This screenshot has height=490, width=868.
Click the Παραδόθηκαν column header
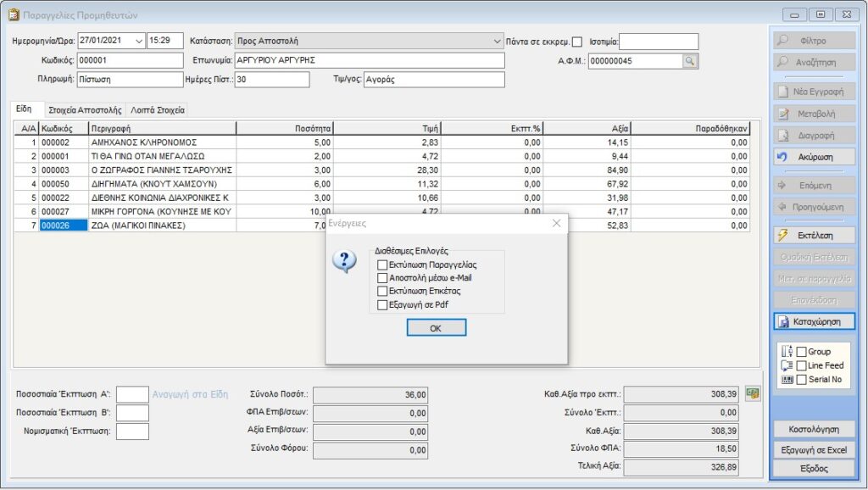[690, 129]
